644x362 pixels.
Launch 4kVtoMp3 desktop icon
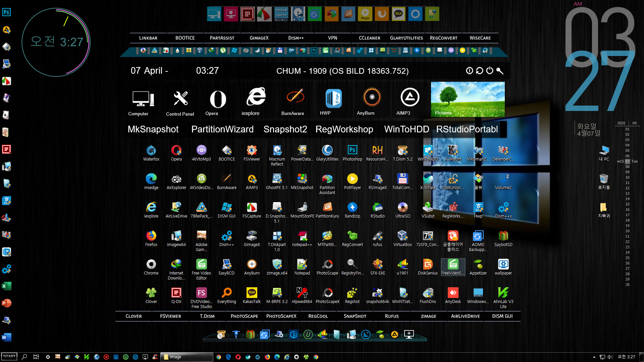coord(201,153)
